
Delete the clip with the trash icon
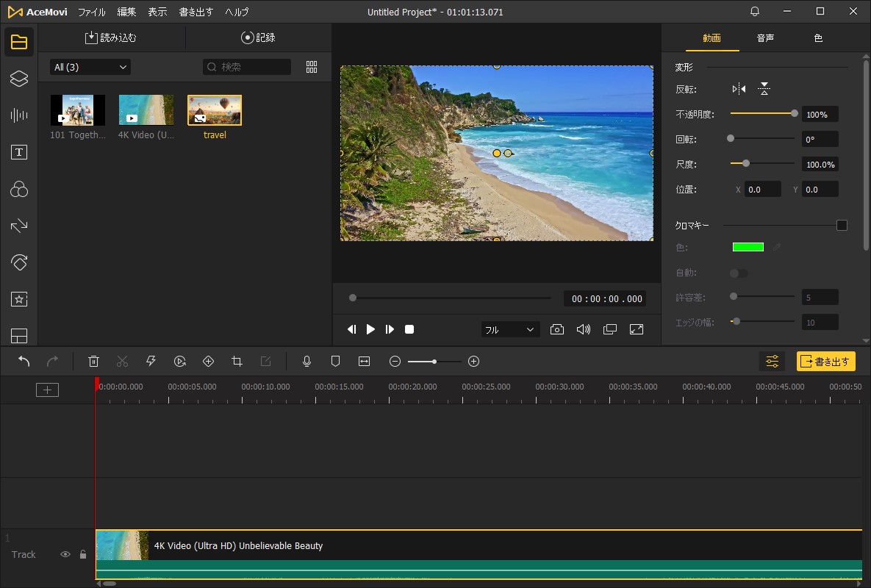click(93, 361)
